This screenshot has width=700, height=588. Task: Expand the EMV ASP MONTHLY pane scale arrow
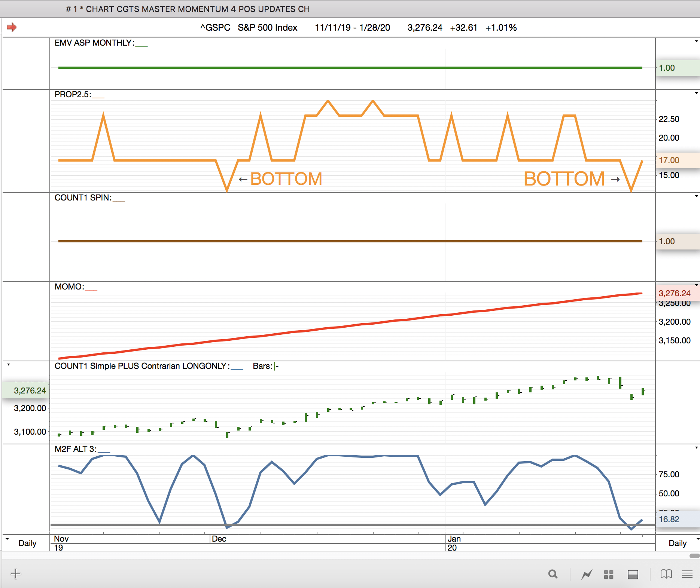pyautogui.click(x=696, y=42)
